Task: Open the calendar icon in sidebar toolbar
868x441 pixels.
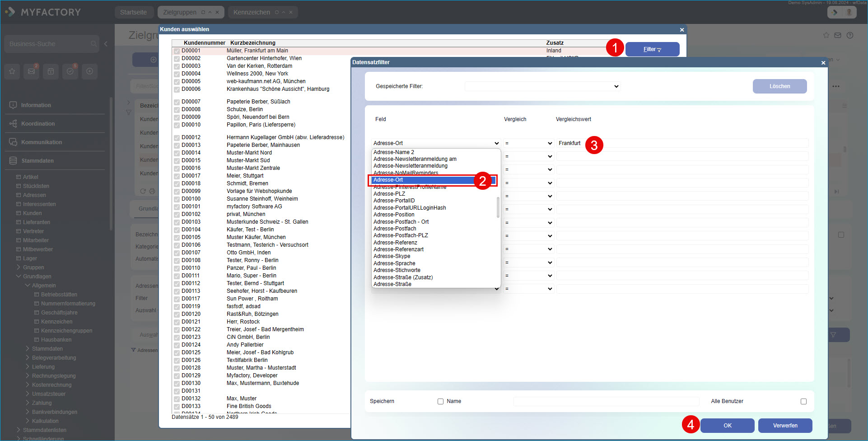Action: 51,71
